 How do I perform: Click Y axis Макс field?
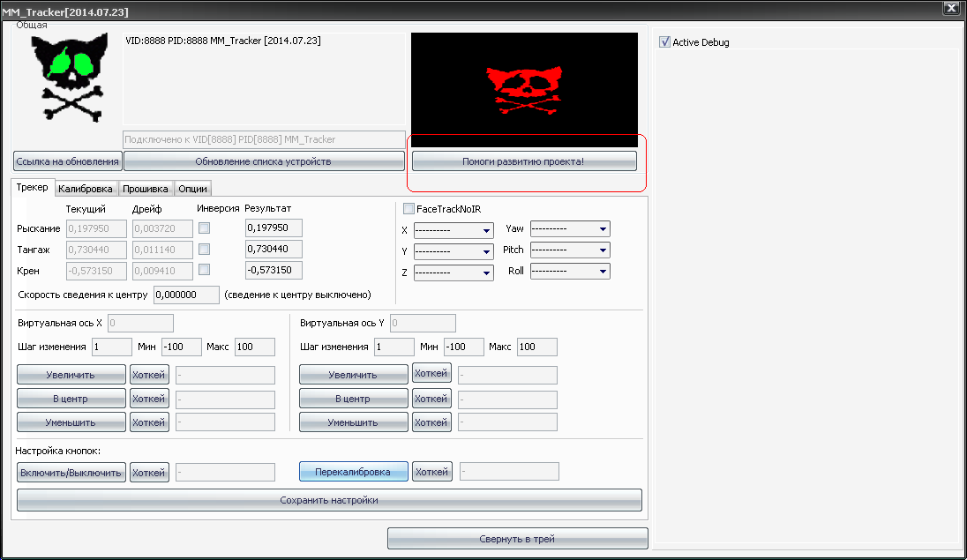[x=537, y=347]
